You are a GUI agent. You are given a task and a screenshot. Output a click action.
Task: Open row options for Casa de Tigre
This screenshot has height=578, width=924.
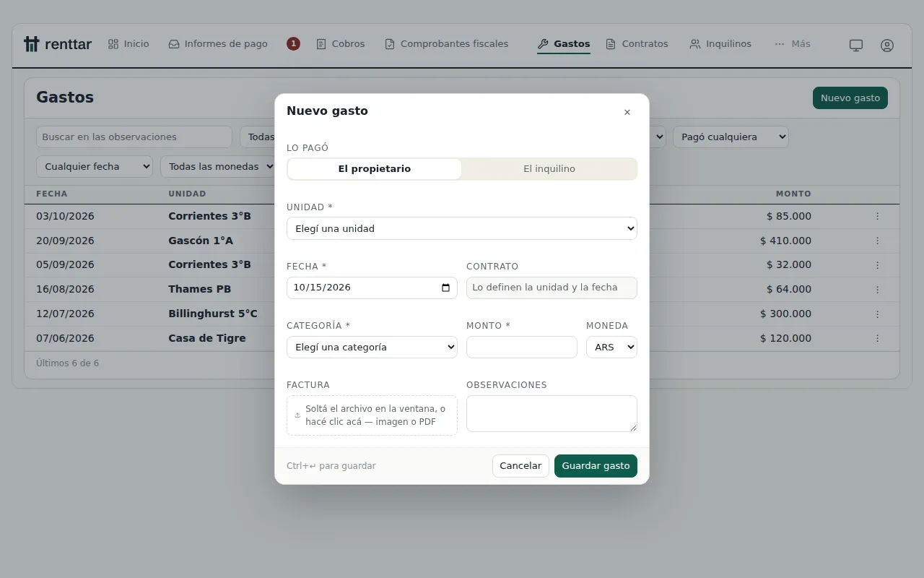[877, 338]
